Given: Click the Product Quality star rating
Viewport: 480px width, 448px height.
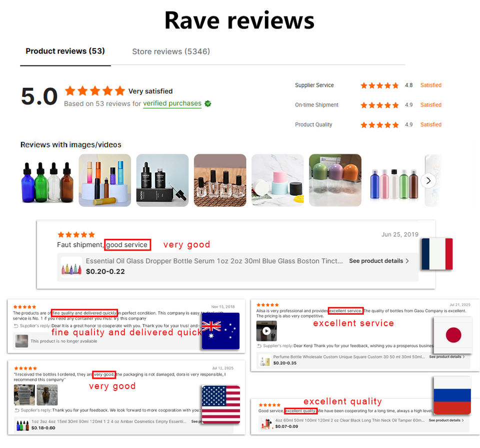Looking at the screenshot, I should (x=379, y=125).
